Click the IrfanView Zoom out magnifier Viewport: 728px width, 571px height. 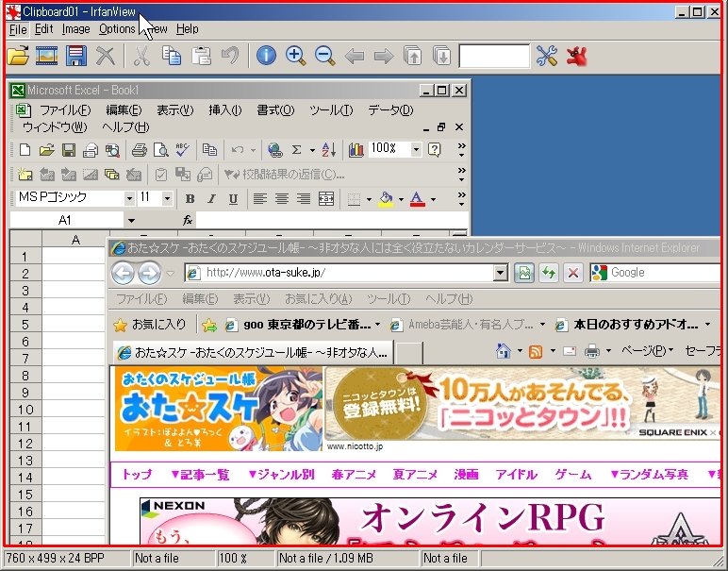325,56
